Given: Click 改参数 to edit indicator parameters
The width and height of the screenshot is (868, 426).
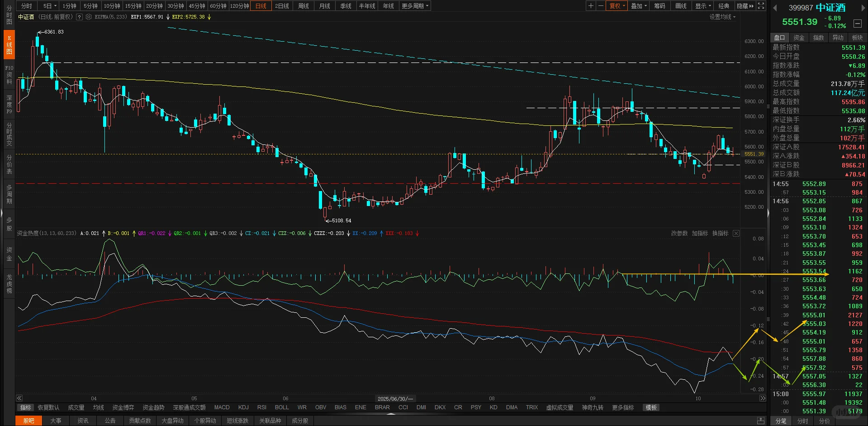Looking at the screenshot, I should [x=679, y=233].
